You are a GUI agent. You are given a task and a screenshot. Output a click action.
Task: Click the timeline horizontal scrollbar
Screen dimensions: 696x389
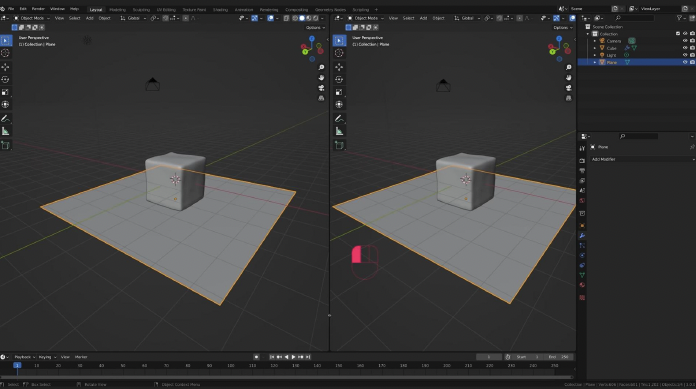point(288,377)
